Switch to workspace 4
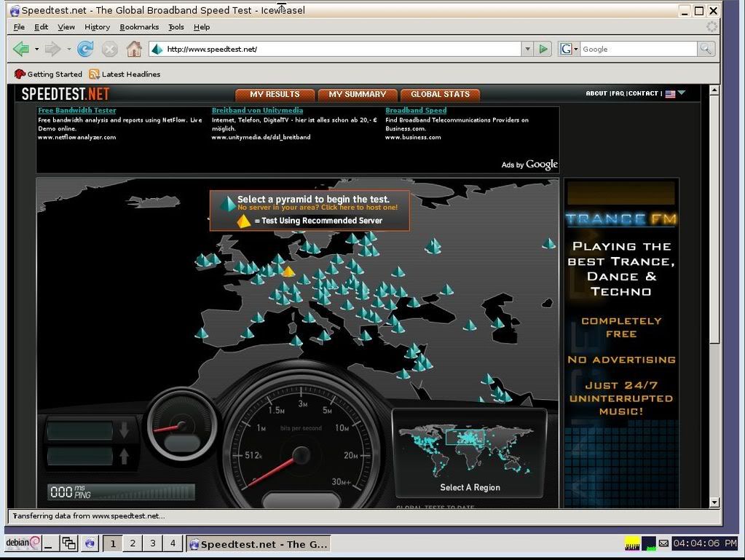 tap(173, 543)
